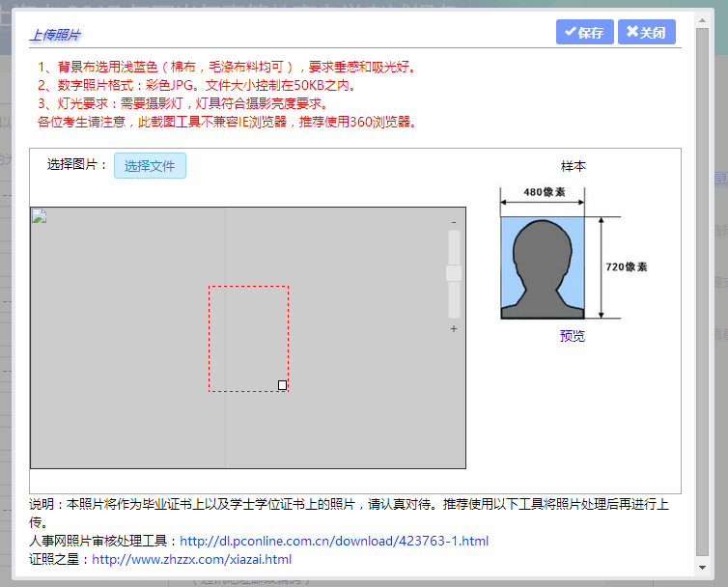Open the dl.pconline.com.cn download link
This screenshot has height=587, width=728.
coord(334,542)
